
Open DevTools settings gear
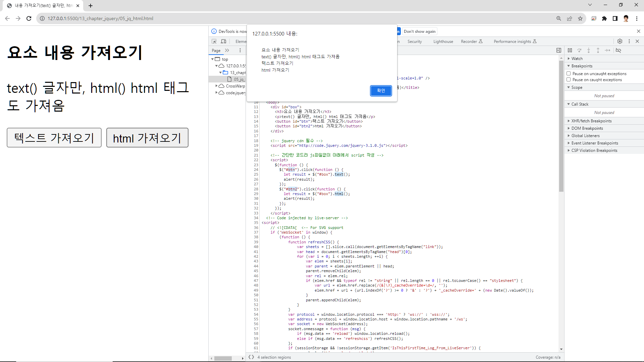pos(620,41)
